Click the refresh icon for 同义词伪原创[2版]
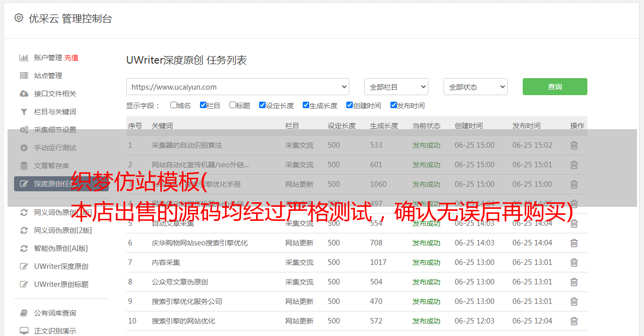The height and width of the screenshot is (336, 644). click(24, 230)
